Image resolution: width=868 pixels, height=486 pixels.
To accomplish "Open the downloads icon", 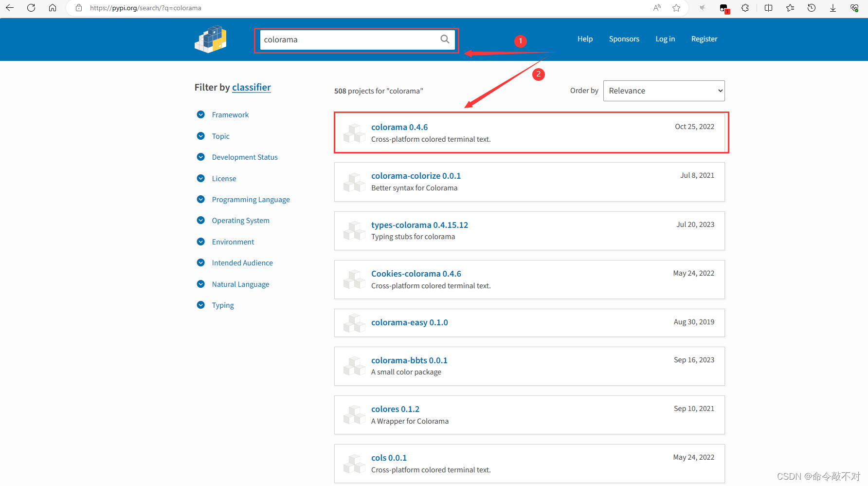I will (x=833, y=8).
